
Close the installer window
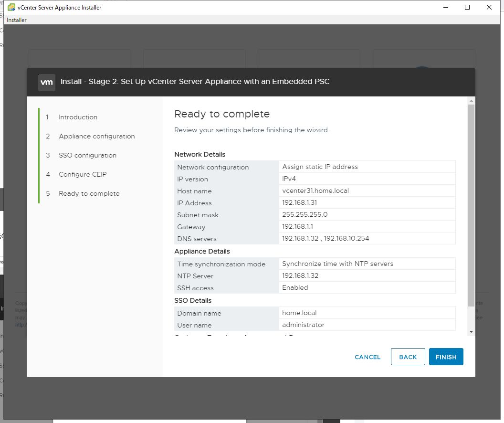(x=489, y=7)
